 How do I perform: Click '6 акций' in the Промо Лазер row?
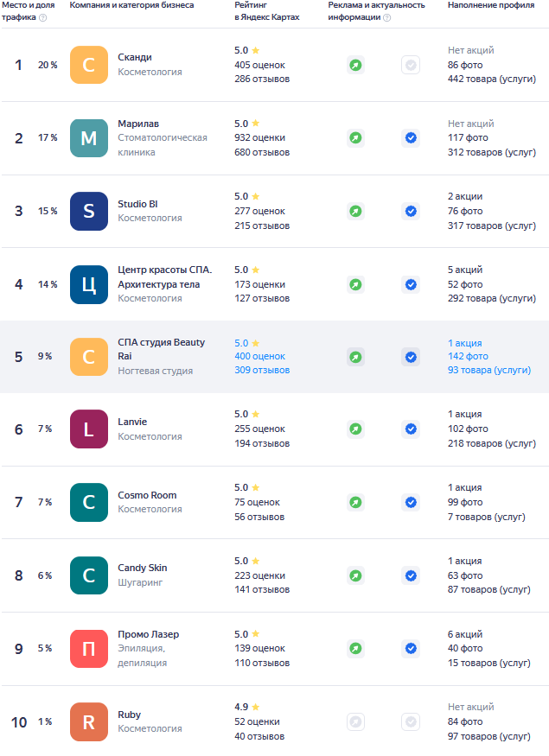pyautogui.click(x=465, y=634)
